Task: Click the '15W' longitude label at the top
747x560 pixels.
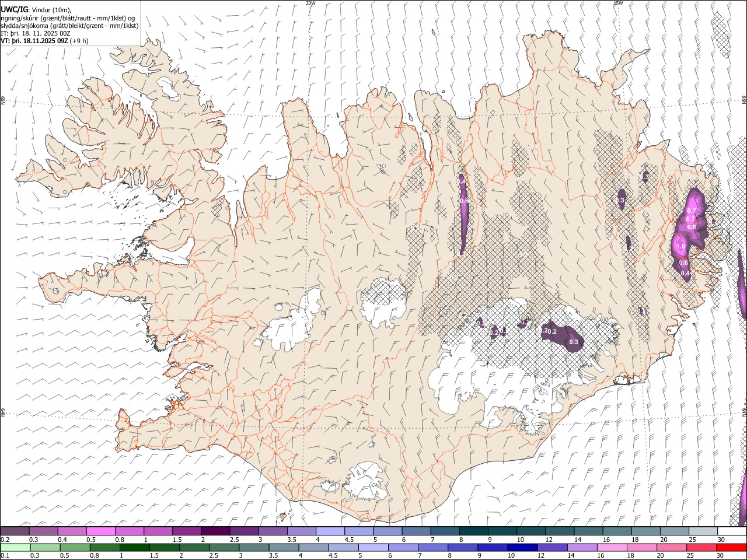Action: tap(618, 3)
